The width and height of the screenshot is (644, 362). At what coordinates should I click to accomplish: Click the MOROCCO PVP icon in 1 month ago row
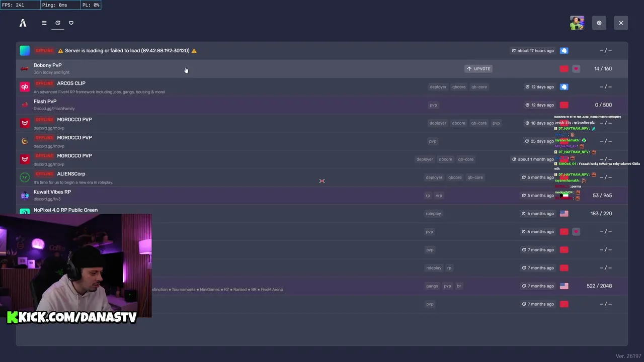(25, 159)
